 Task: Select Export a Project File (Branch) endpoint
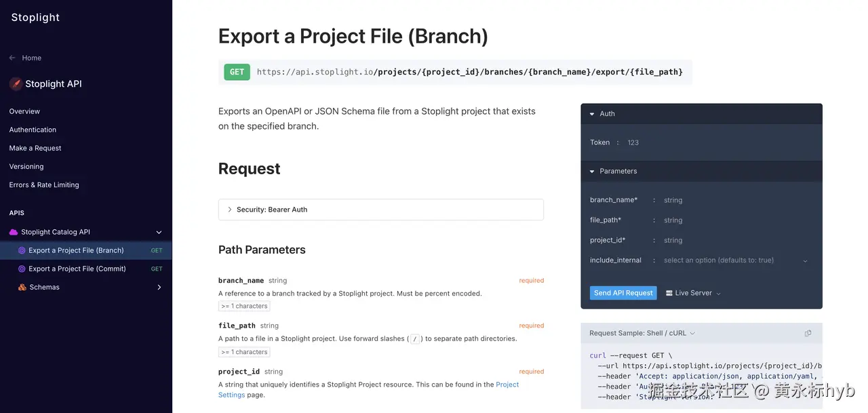coord(86,250)
